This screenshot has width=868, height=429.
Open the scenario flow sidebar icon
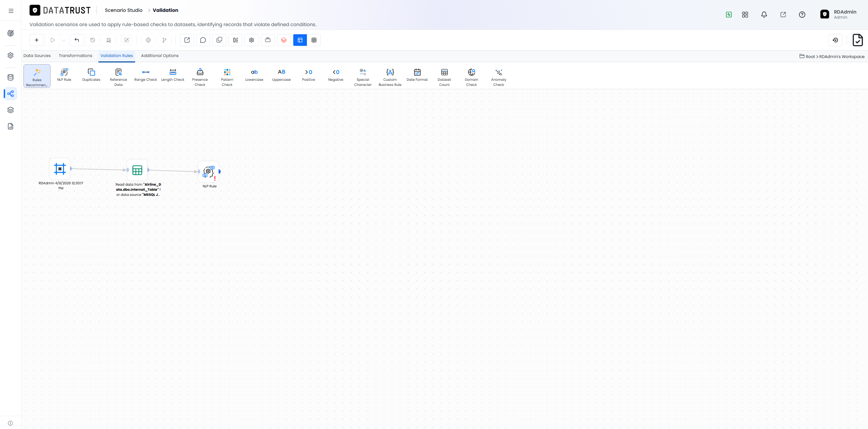(x=11, y=94)
